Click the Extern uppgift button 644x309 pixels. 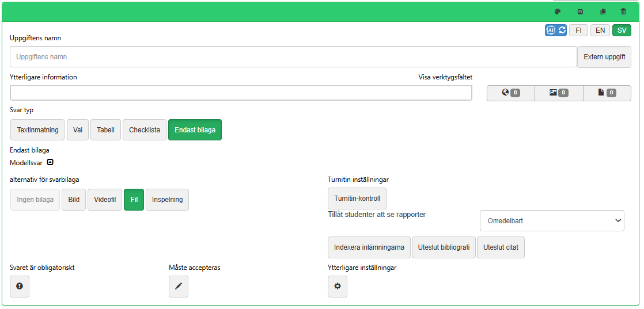pos(604,57)
